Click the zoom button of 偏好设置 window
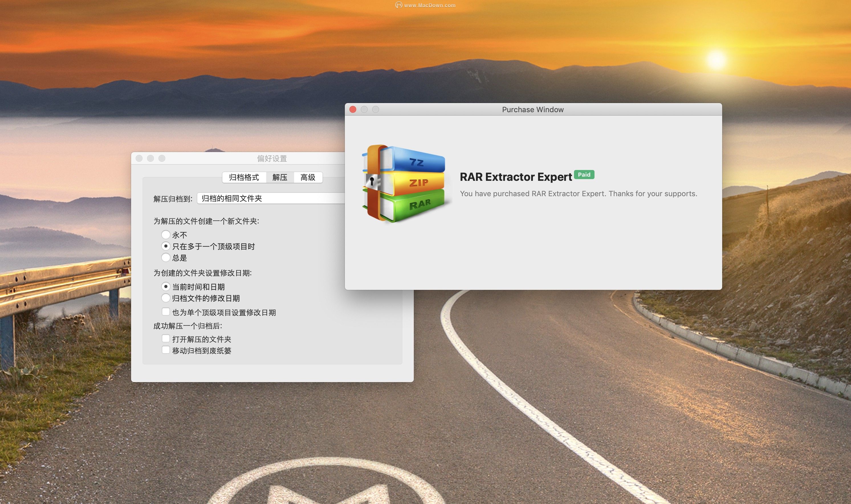This screenshot has height=504, width=851. pyautogui.click(x=162, y=158)
